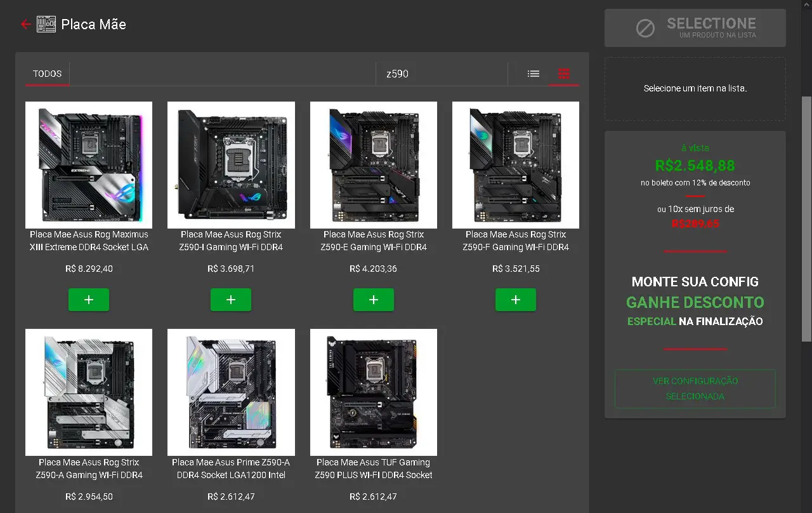Click the Placa Mãe page heading
This screenshot has width=812, height=513.
click(x=94, y=25)
